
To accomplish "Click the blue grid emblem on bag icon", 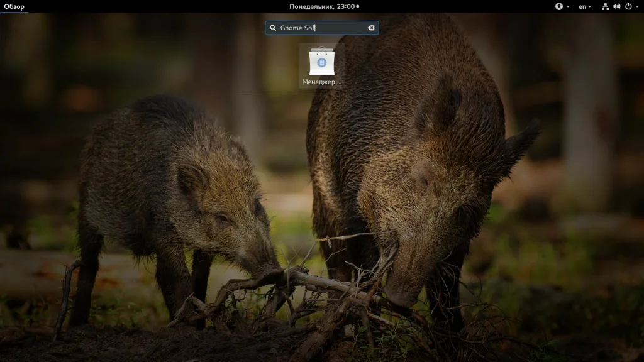I will click(321, 63).
